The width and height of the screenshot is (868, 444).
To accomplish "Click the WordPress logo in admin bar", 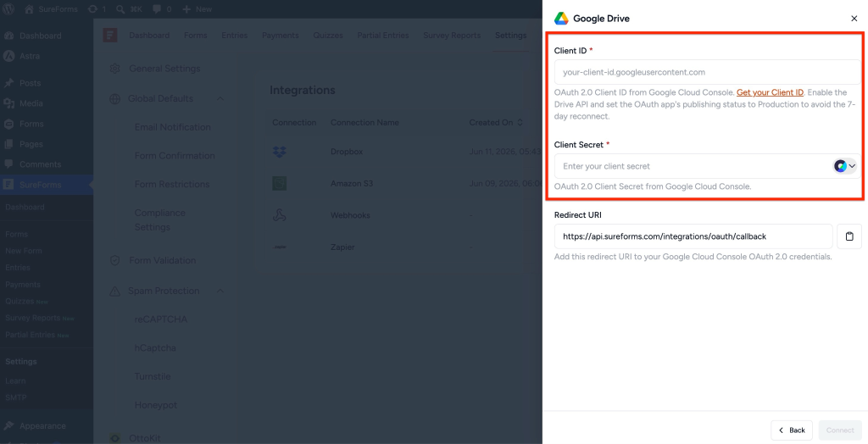I will click(9, 9).
